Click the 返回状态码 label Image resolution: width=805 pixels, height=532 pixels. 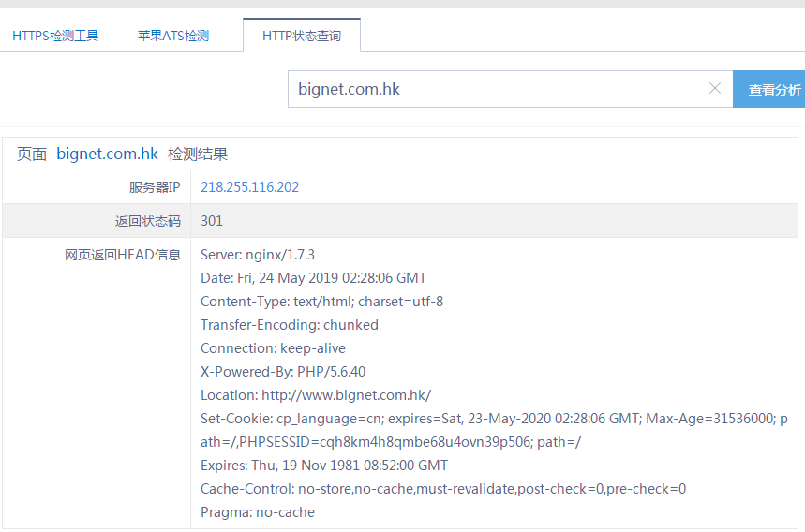[x=148, y=221]
